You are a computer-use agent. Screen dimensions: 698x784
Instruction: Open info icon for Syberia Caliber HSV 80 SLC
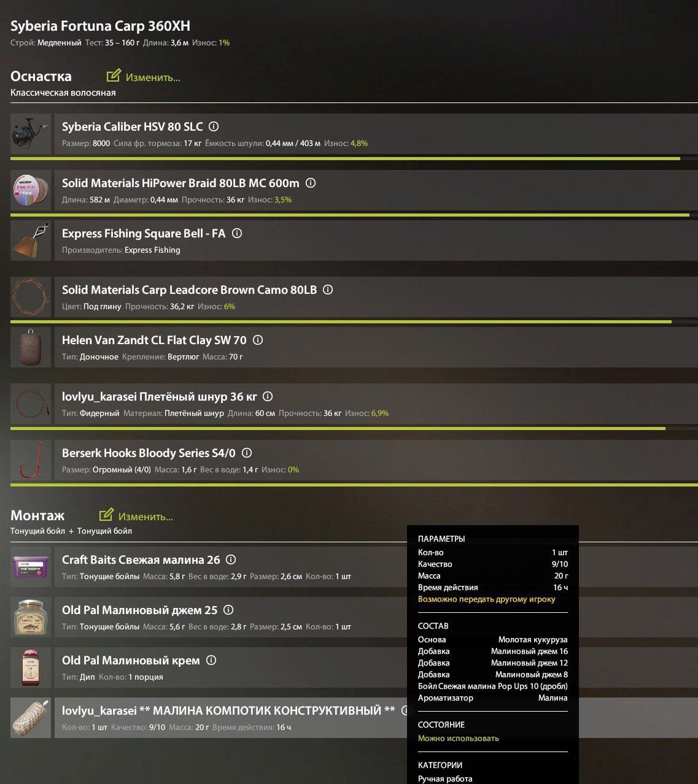(214, 126)
